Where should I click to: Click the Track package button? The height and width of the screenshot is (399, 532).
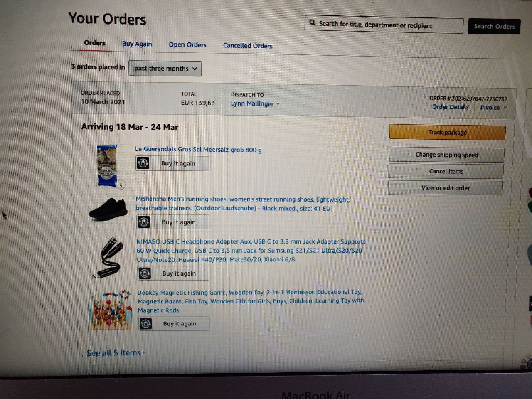pyautogui.click(x=448, y=132)
